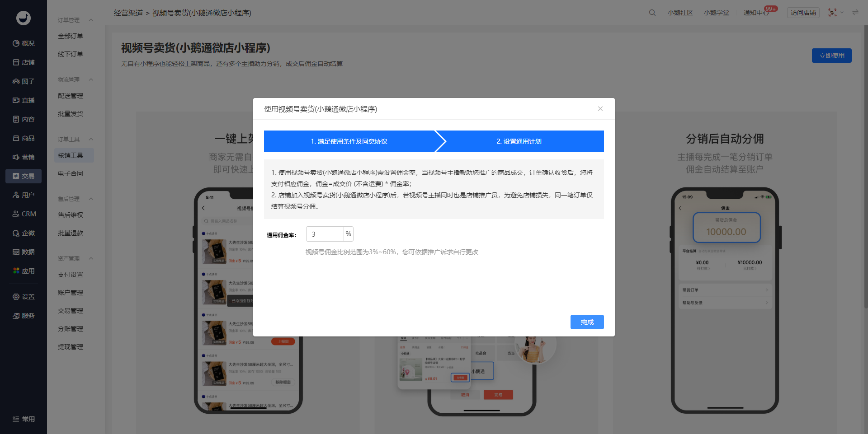Click the 通用佣金率 input field

325,234
